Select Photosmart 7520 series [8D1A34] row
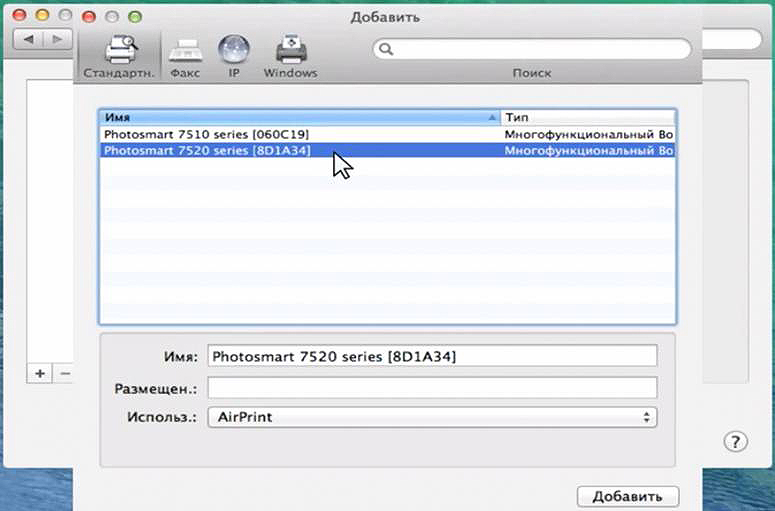This screenshot has height=511, width=775. pyautogui.click(x=300, y=150)
